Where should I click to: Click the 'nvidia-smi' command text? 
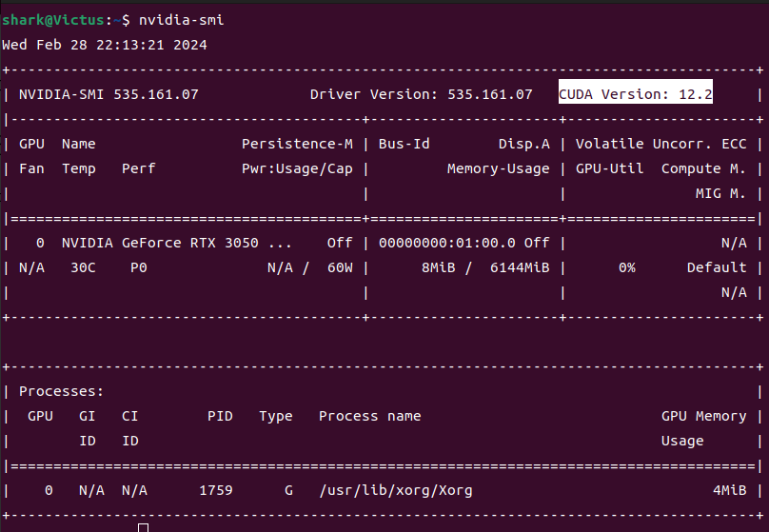181,20
